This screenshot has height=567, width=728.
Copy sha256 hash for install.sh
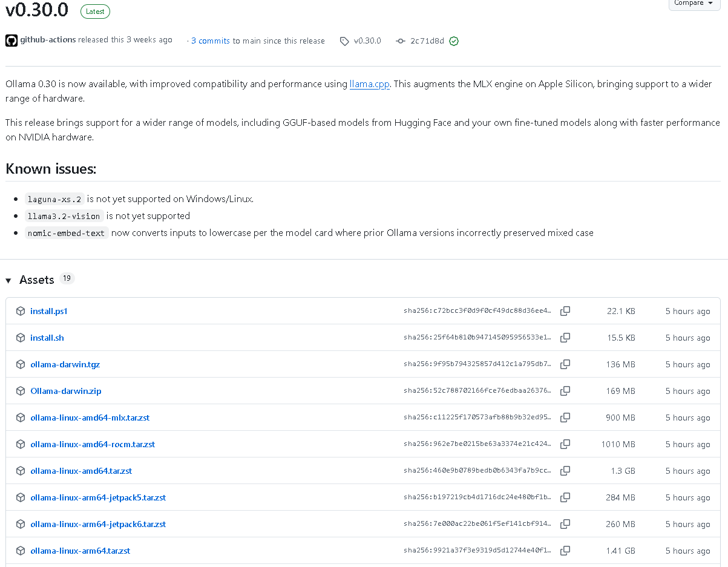[565, 338]
